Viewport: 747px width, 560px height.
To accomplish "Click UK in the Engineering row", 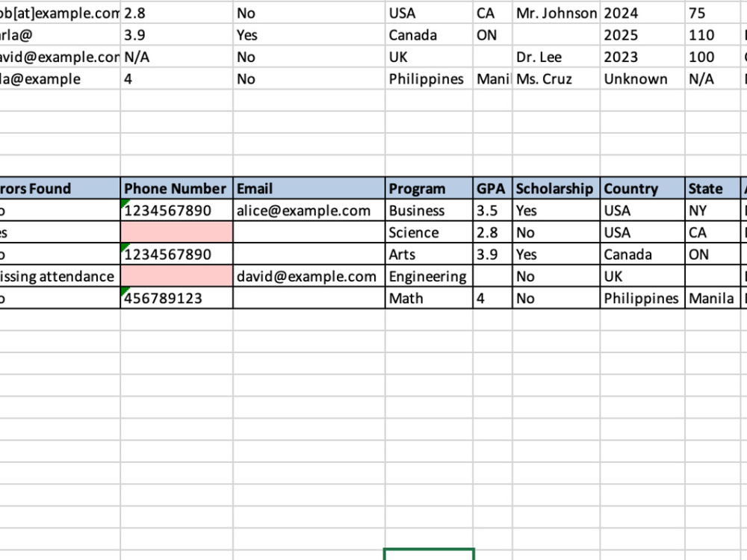I will [642, 276].
